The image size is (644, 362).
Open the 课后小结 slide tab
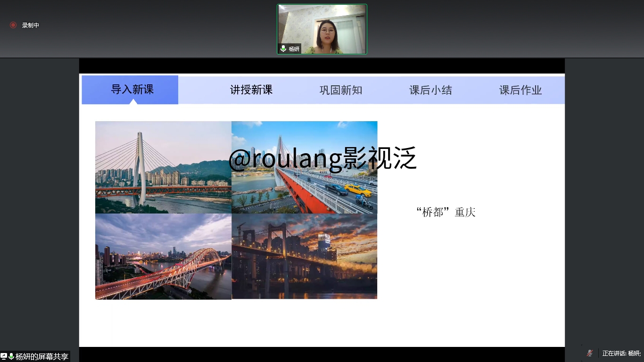pos(430,90)
